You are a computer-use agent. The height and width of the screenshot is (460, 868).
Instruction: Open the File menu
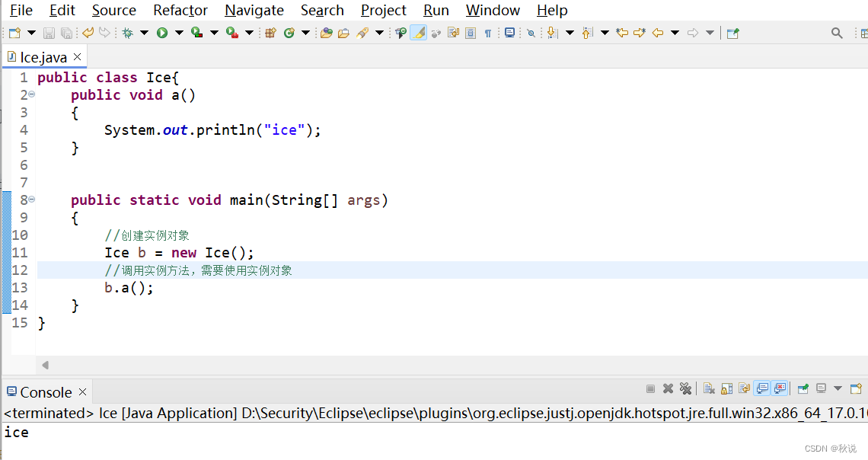(x=21, y=11)
